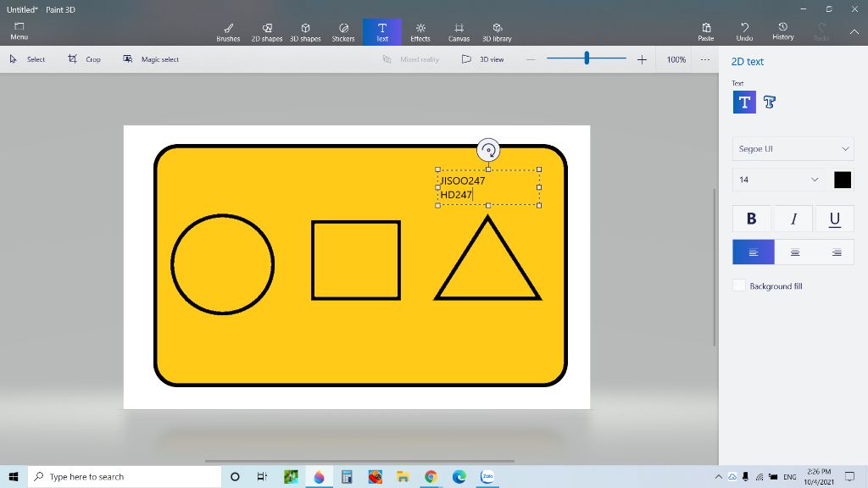Open the Stickers panel
Viewport: 868px width, 488px height.
pos(343,32)
